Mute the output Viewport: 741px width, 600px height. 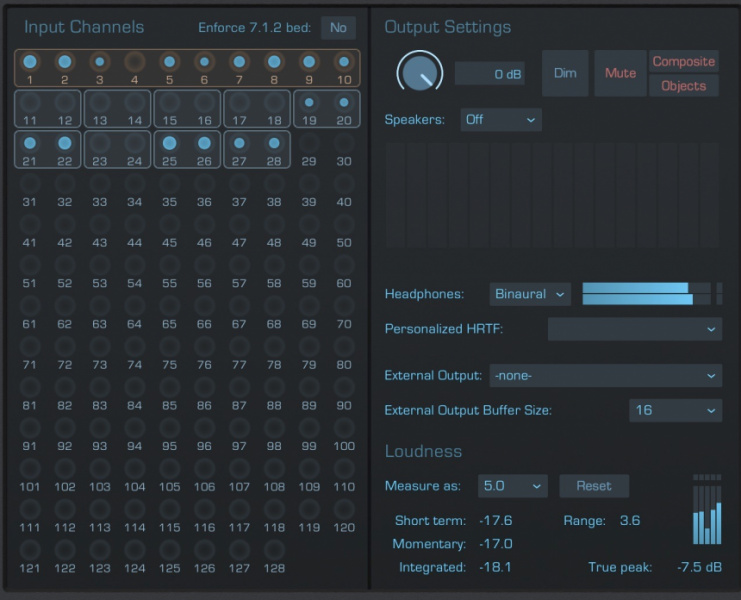620,73
